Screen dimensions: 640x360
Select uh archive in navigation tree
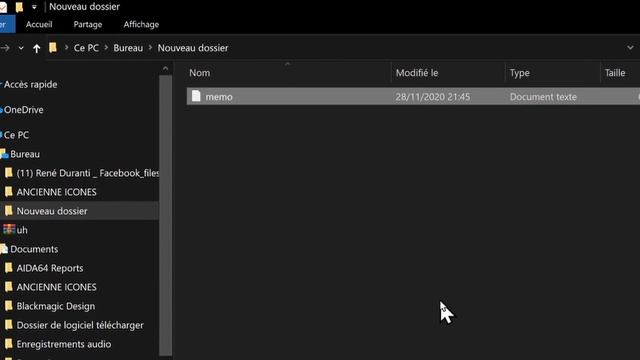[22, 230]
